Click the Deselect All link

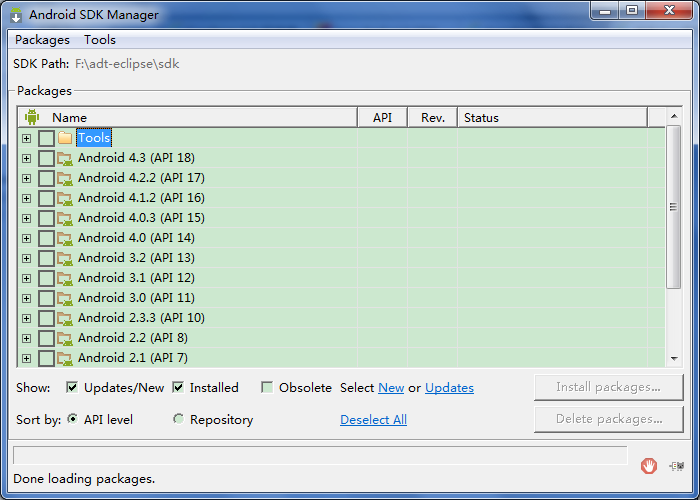point(374,420)
